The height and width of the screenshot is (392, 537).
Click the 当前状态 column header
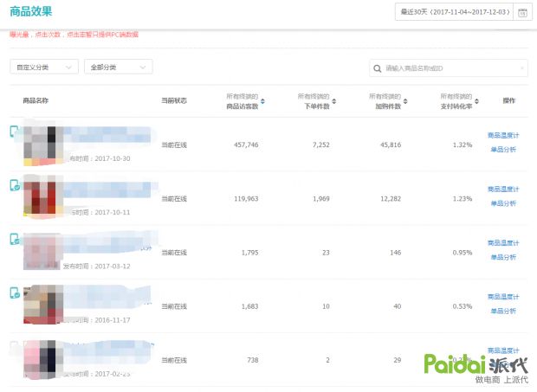[x=174, y=100]
